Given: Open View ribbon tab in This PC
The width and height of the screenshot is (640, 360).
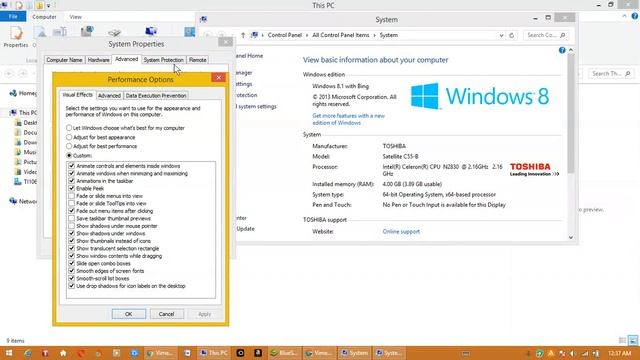Looking at the screenshot, I should [x=76, y=17].
